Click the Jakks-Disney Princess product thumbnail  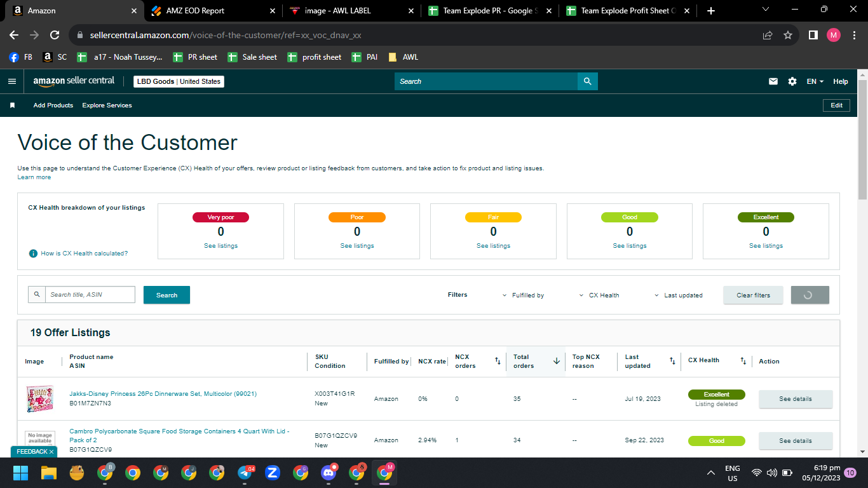pyautogui.click(x=39, y=399)
